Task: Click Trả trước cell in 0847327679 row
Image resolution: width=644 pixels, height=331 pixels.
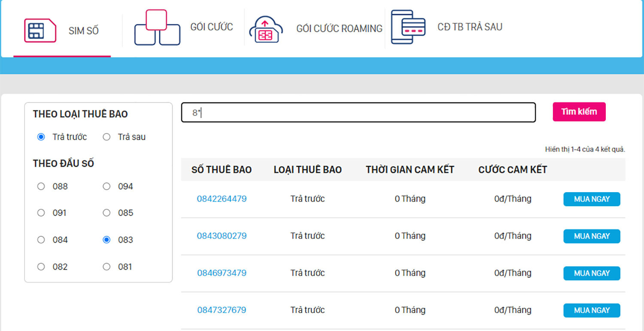Action: point(307,310)
